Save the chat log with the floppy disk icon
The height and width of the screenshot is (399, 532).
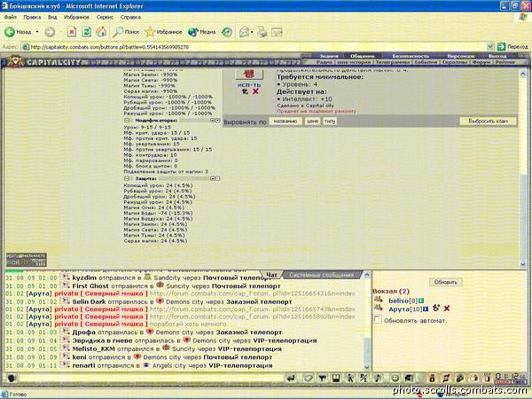tap(336, 378)
